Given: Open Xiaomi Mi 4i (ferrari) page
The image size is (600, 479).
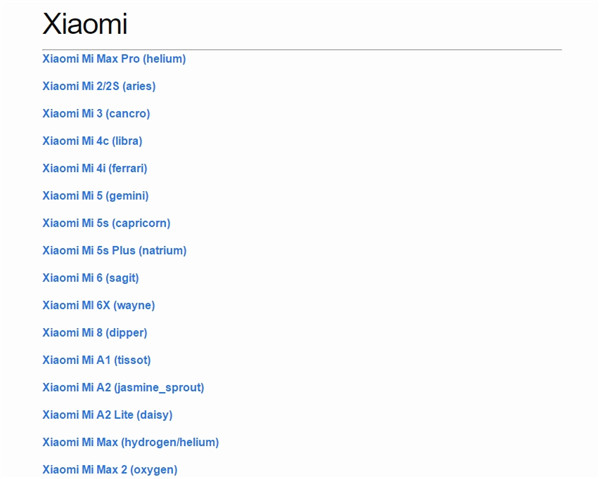Looking at the screenshot, I should click(x=95, y=169).
